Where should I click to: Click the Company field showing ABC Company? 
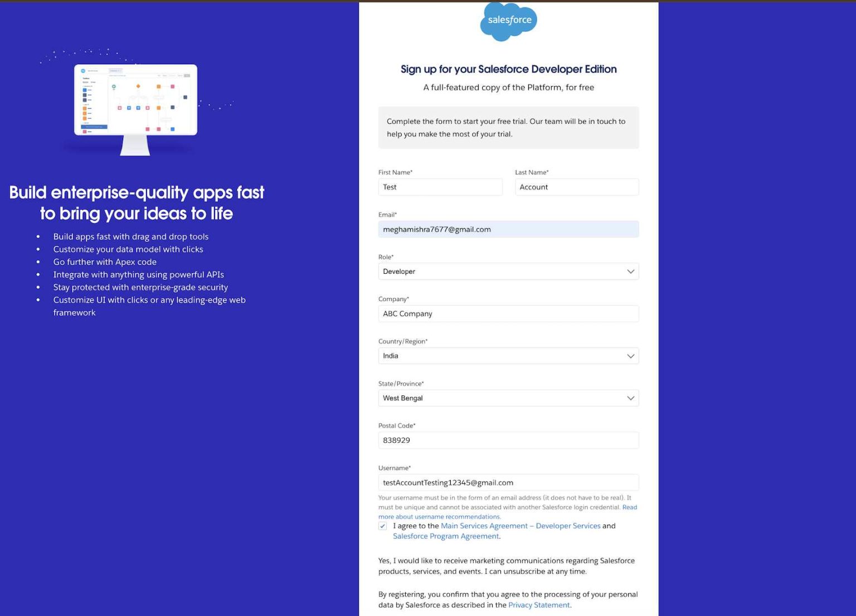(508, 313)
